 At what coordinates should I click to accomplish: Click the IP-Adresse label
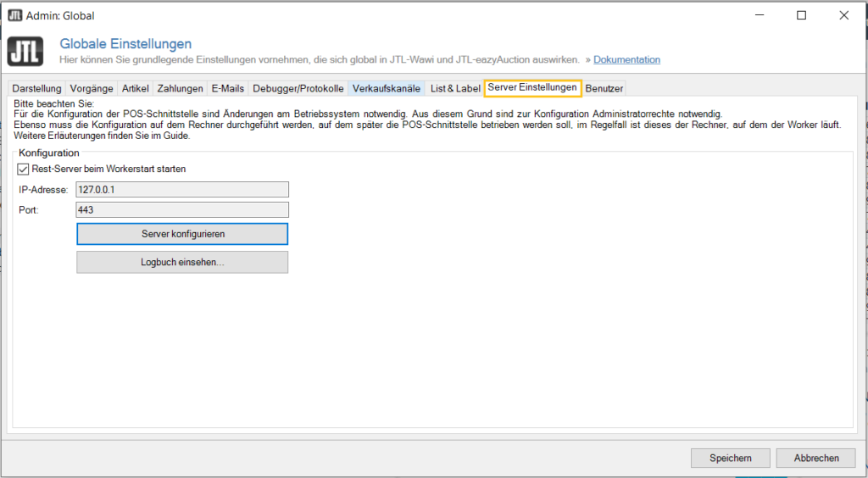tap(43, 190)
